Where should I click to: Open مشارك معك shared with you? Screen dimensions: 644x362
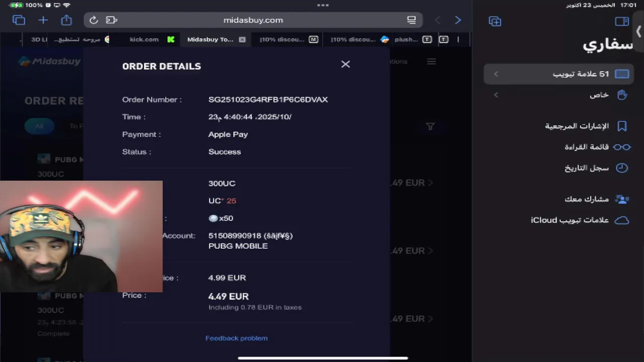(x=597, y=199)
